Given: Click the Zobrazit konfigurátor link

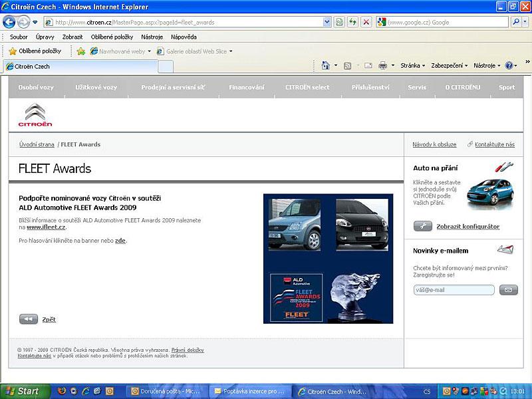Looking at the screenshot, I should 468,226.
